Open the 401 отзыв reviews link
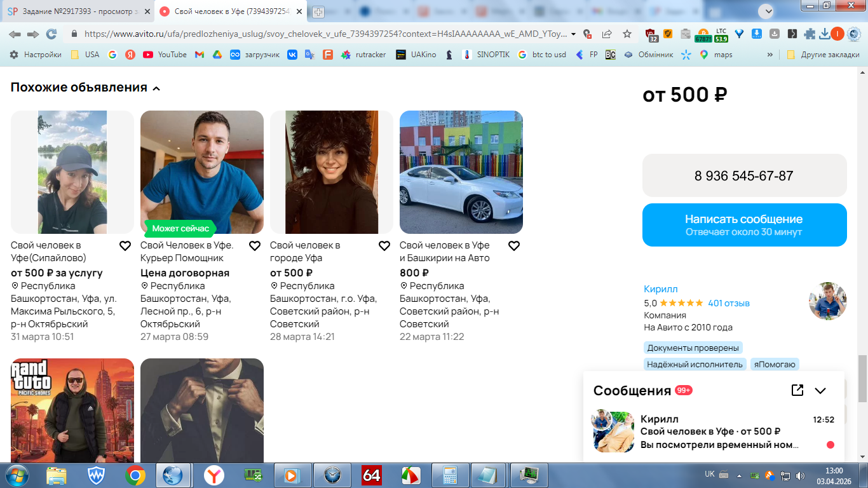 click(729, 303)
